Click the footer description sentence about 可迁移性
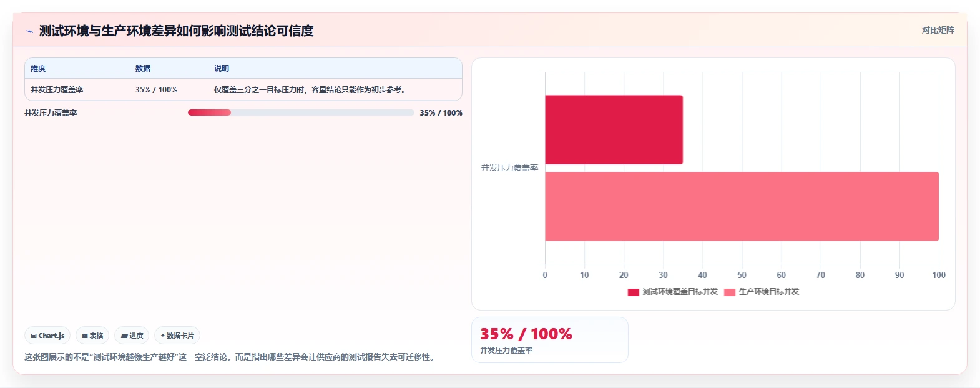 tap(230, 357)
